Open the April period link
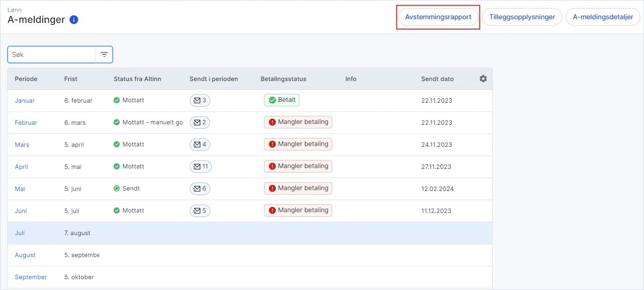Screen dimensions: 644x290 point(21,167)
